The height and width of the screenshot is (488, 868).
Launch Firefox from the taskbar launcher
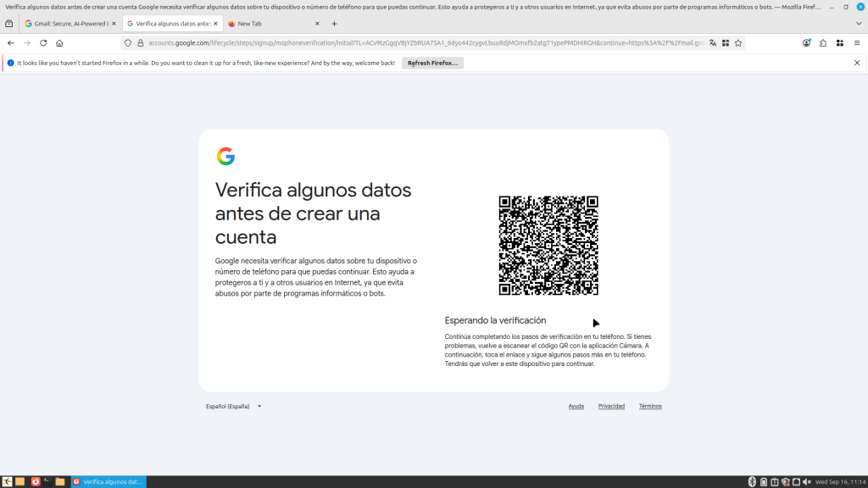[36, 482]
